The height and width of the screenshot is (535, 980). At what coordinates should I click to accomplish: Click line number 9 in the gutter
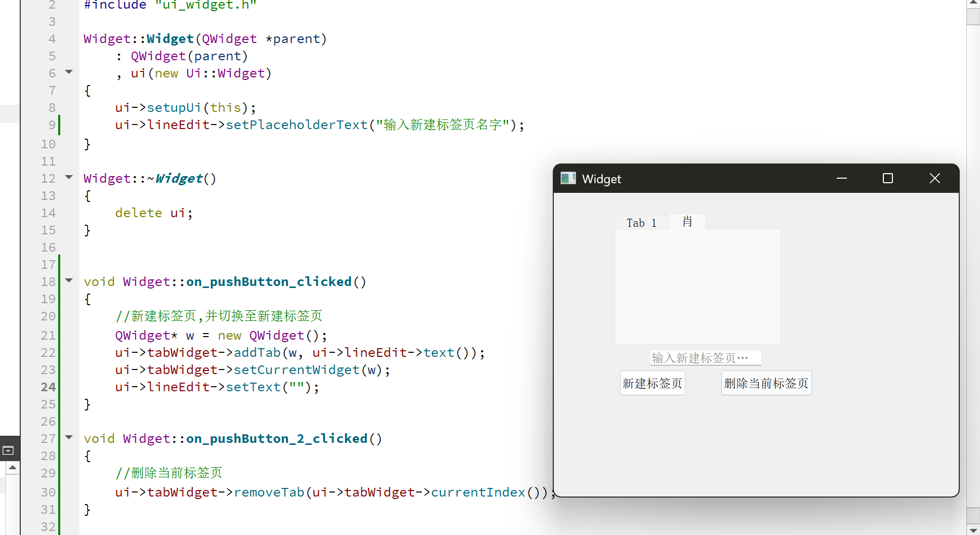[52, 125]
